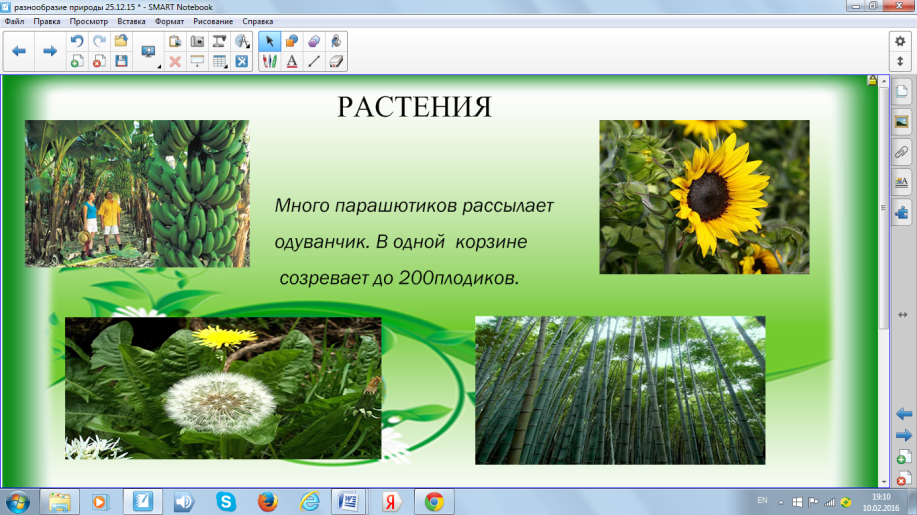
Task: Toggle toolbar position with the up-down arrow button
Action: coord(899,61)
